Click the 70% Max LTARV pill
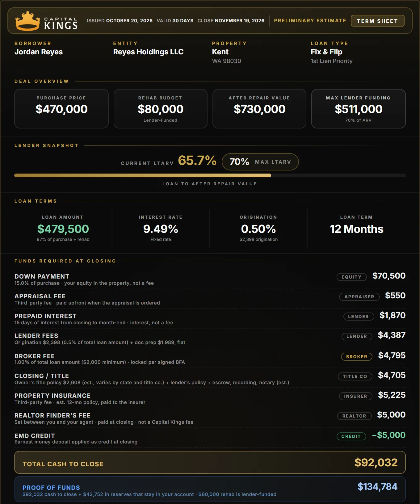 [260, 162]
